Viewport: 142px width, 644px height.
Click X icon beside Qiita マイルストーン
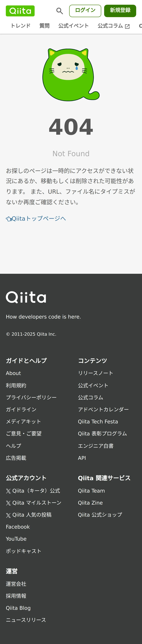[x=8, y=503]
